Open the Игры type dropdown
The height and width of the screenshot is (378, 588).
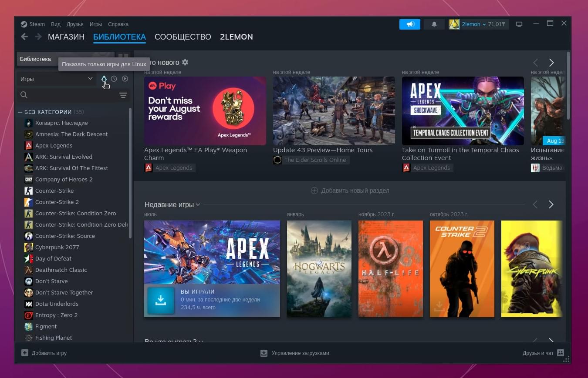click(57, 79)
